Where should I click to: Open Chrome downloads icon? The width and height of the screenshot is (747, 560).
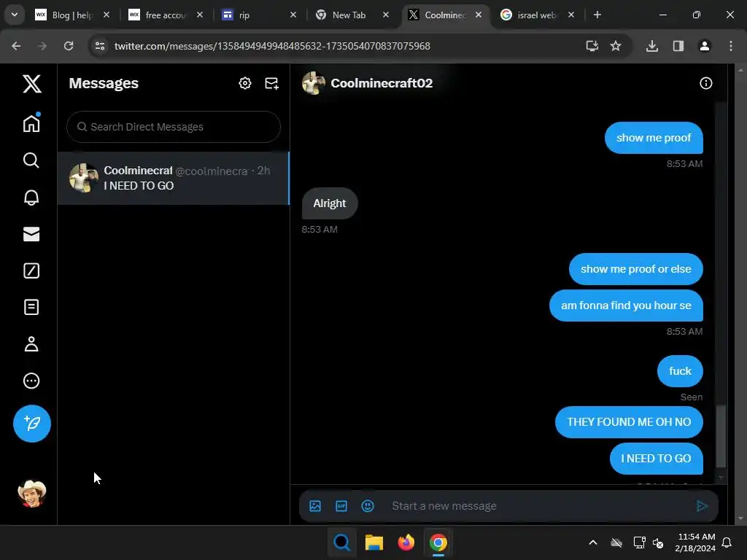coord(651,46)
